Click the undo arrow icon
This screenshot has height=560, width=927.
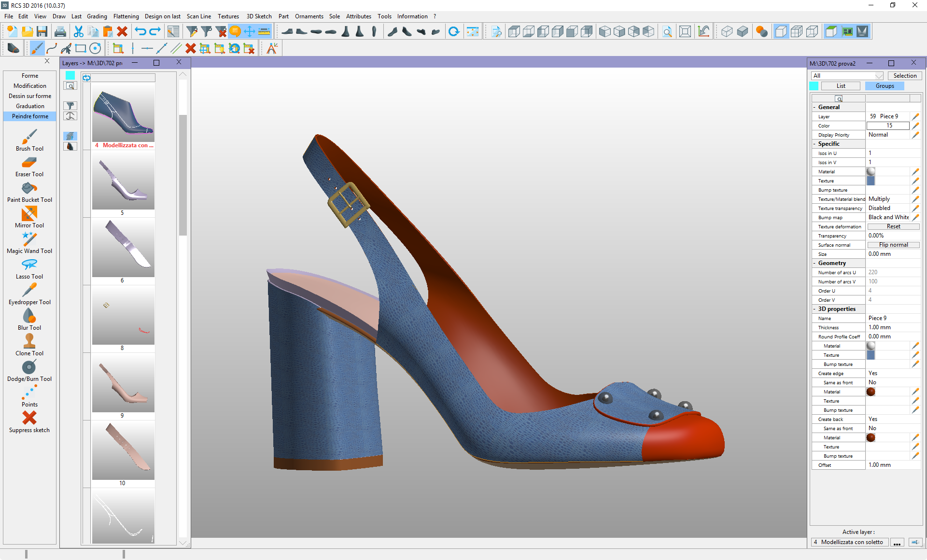(140, 32)
